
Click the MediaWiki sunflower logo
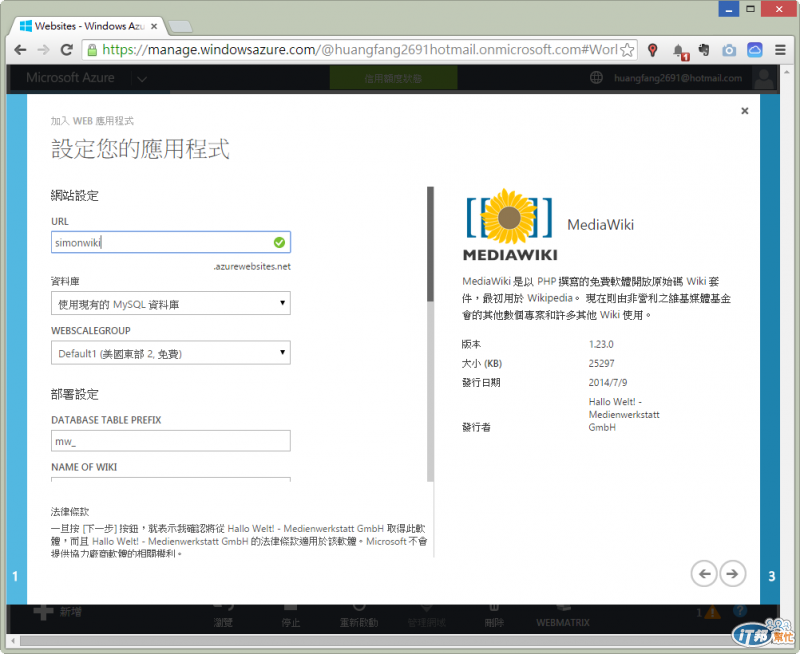tap(509, 224)
